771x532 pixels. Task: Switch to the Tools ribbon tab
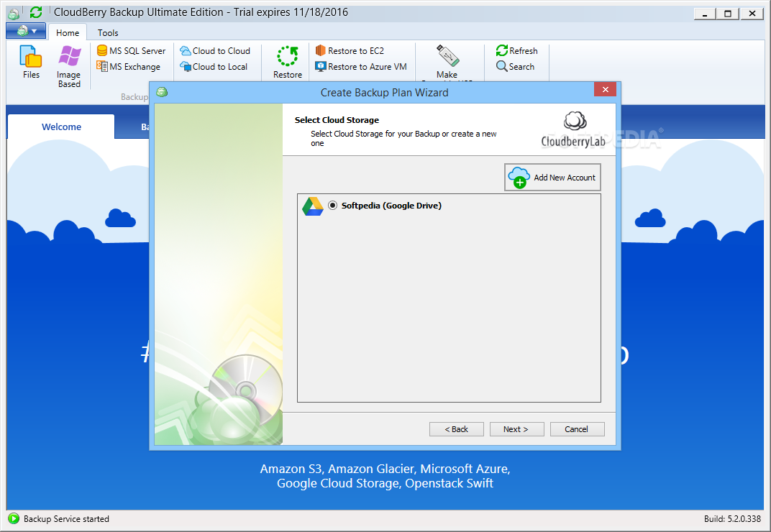pos(108,32)
